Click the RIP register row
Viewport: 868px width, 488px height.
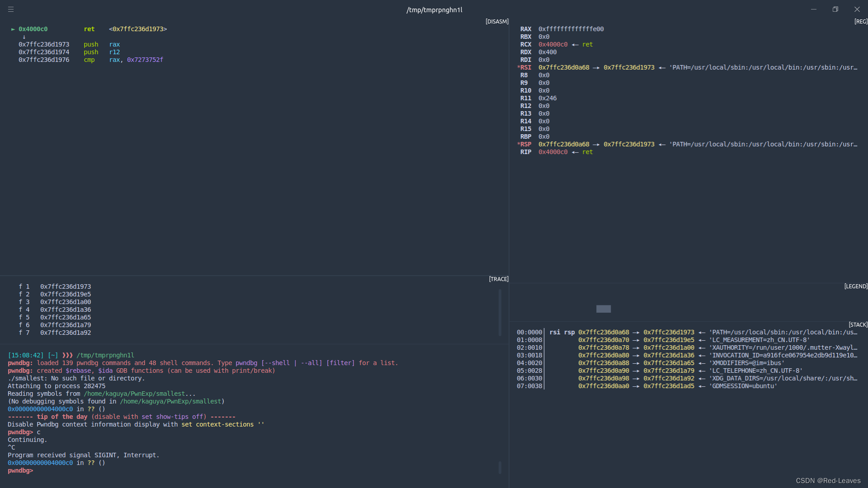click(557, 152)
